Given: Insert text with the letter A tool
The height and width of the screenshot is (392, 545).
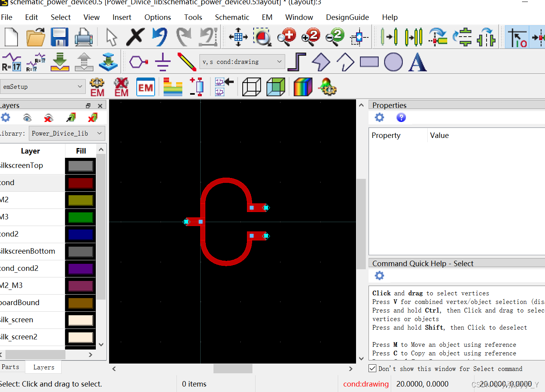Looking at the screenshot, I should tap(417, 62).
